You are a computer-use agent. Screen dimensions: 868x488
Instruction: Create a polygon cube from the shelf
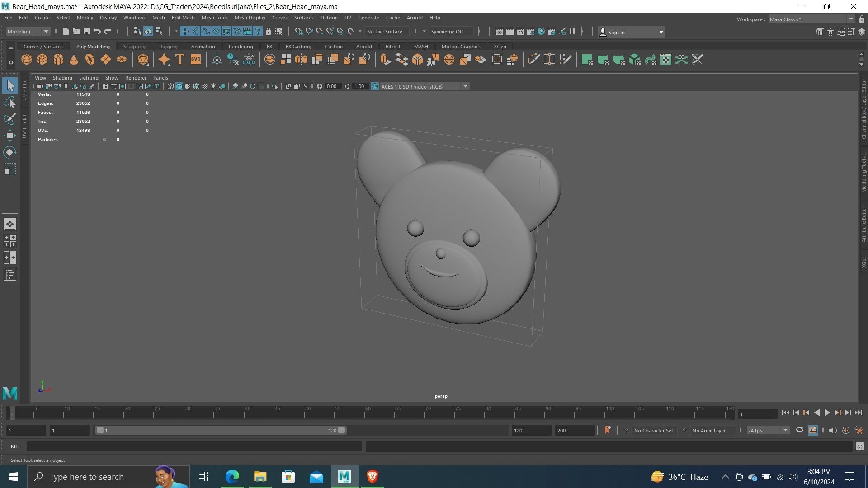click(42, 59)
